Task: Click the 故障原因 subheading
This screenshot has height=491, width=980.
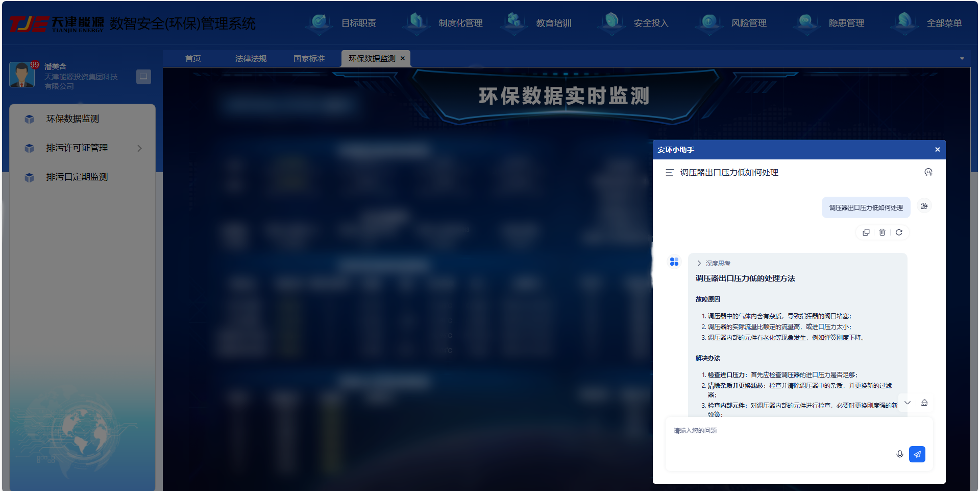Action: click(x=707, y=299)
